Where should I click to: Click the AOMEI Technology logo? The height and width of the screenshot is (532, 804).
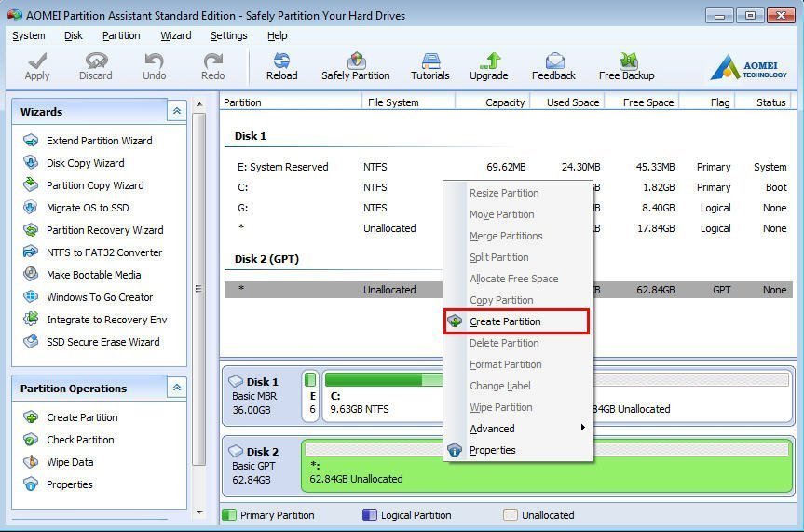pos(748,67)
